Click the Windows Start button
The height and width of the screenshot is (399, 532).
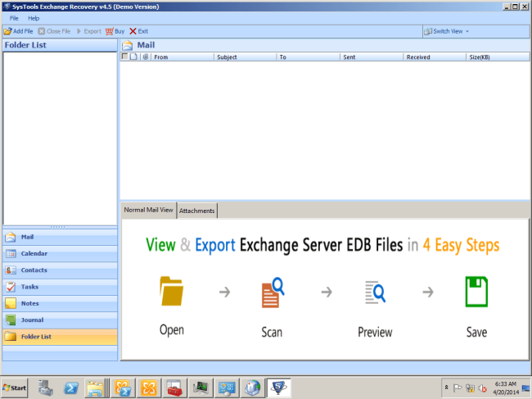pos(15,388)
